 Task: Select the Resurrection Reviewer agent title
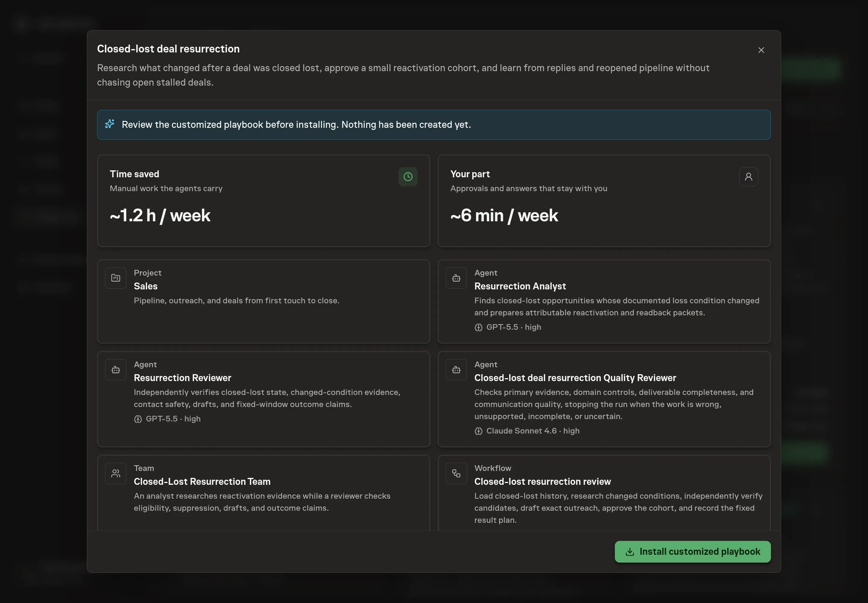click(182, 378)
